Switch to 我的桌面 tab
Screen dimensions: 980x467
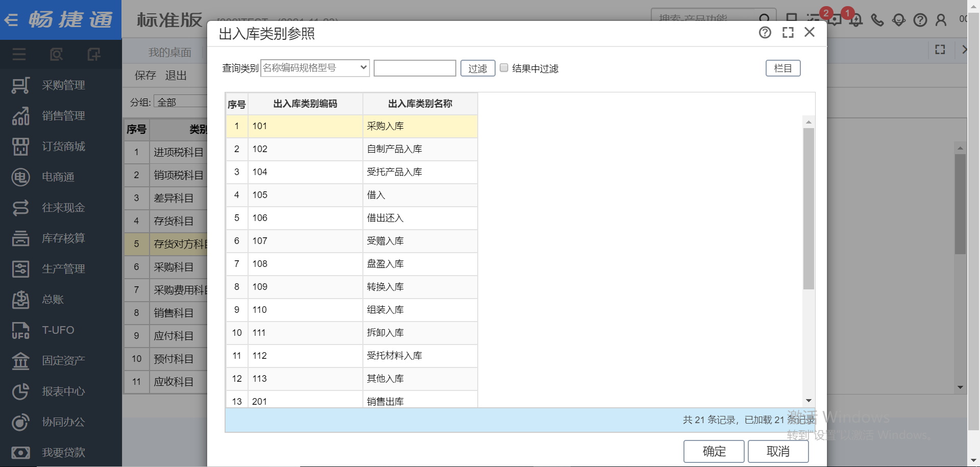point(170,52)
